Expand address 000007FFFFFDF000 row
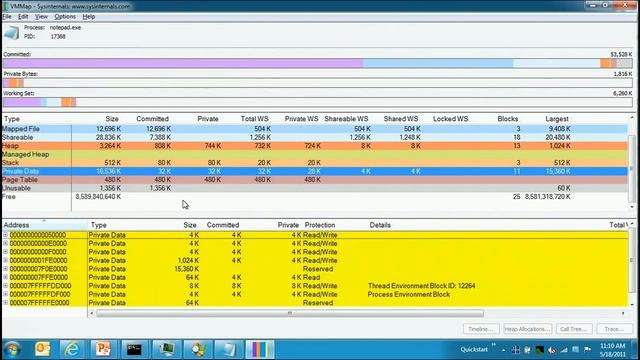Viewport: 640px width, 360px height. (x=5, y=294)
